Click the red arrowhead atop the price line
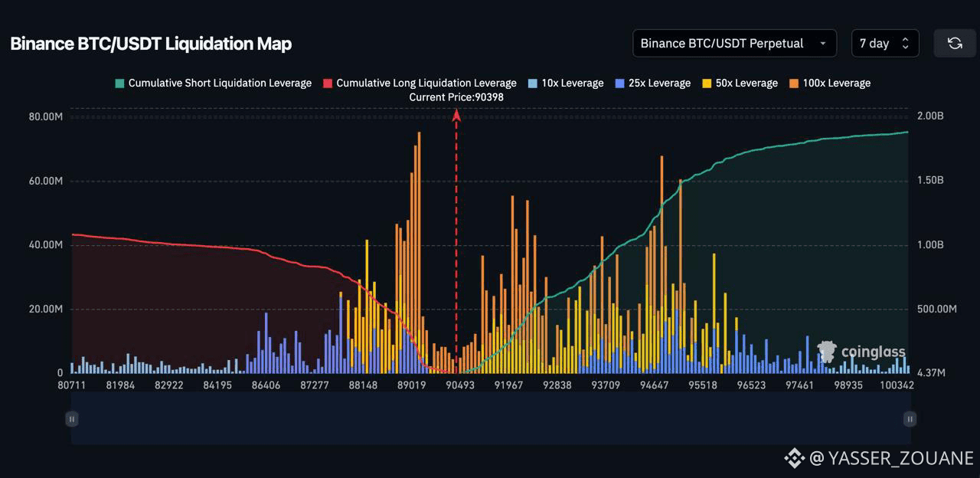This screenshot has height=478, width=980. click(456, 115)
